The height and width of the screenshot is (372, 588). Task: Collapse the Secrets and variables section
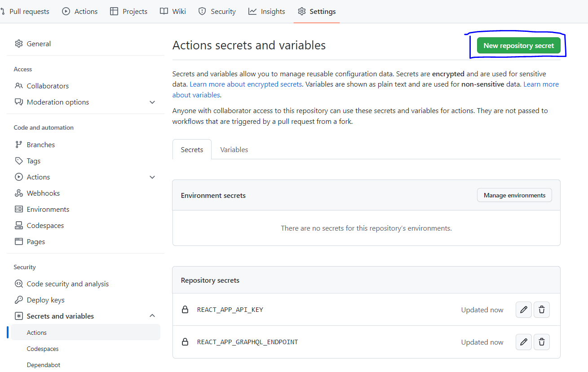(152, 316)
